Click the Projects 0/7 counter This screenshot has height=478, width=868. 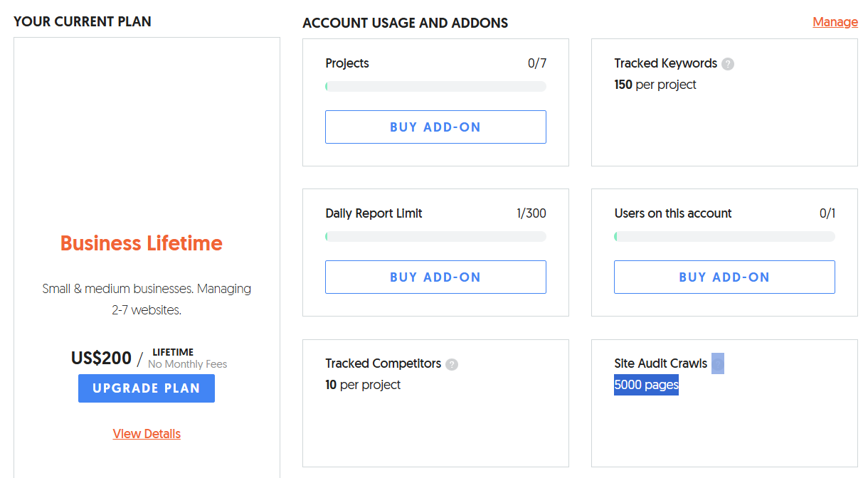(x=537, y=63)
